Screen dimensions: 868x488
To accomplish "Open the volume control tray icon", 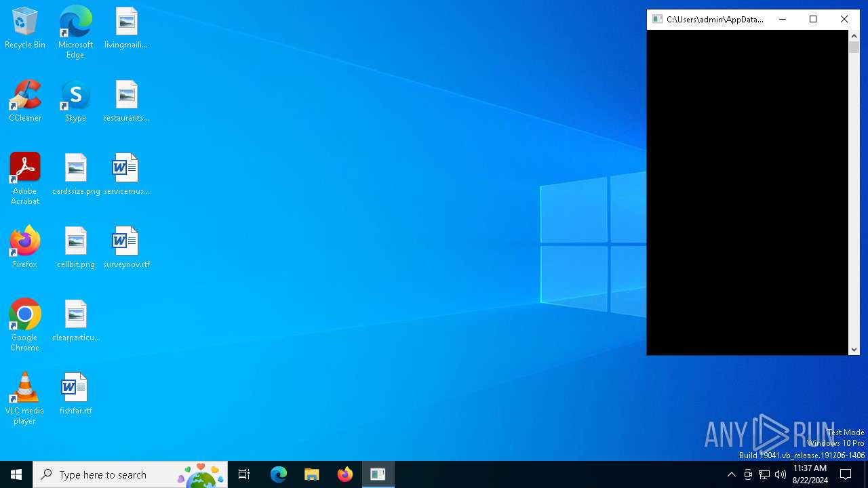I will point(781,474).
